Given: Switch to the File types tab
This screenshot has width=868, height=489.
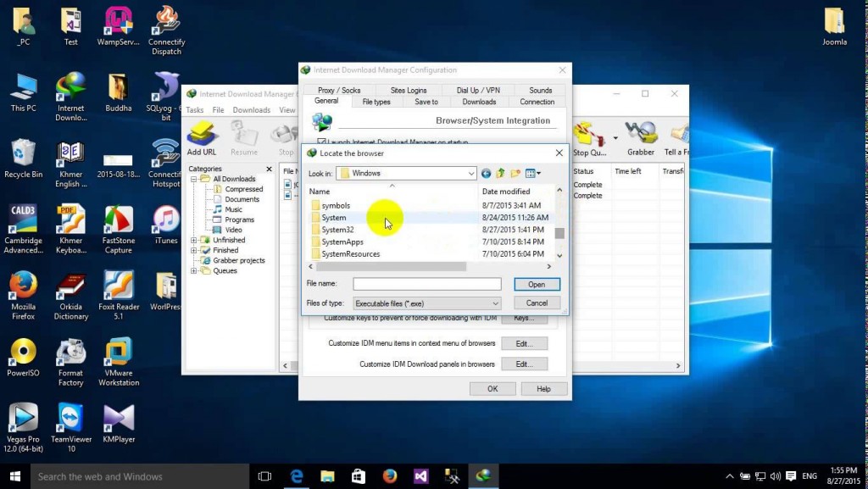Looking at the screenshot, I should coord(376,102).
